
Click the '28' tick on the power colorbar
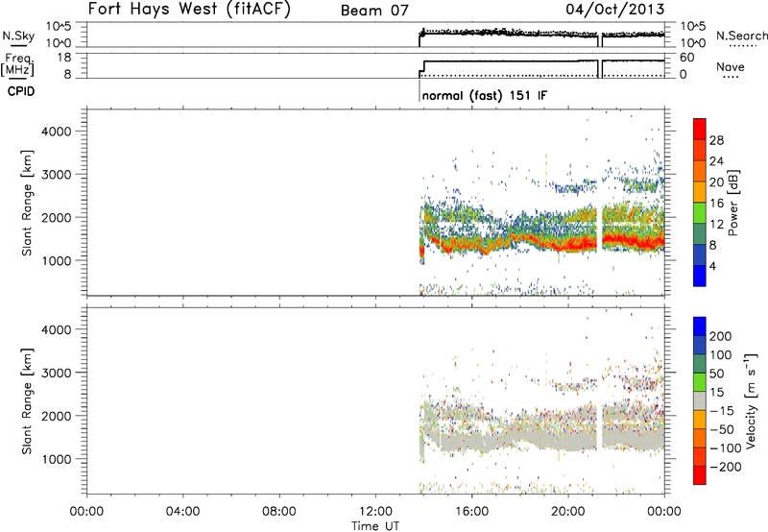click(716, 140)
